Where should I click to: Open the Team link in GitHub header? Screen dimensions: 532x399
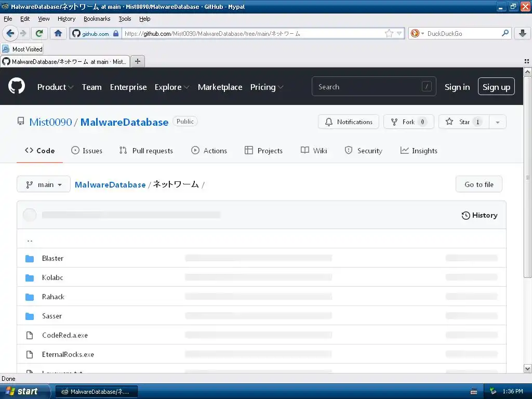pos(91,87)
